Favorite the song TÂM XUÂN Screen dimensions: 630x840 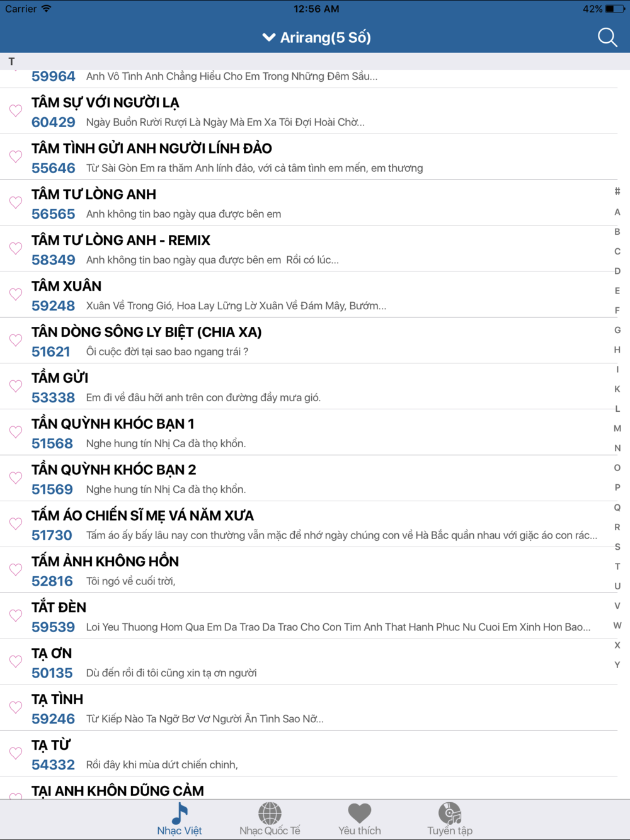point(16,295)
